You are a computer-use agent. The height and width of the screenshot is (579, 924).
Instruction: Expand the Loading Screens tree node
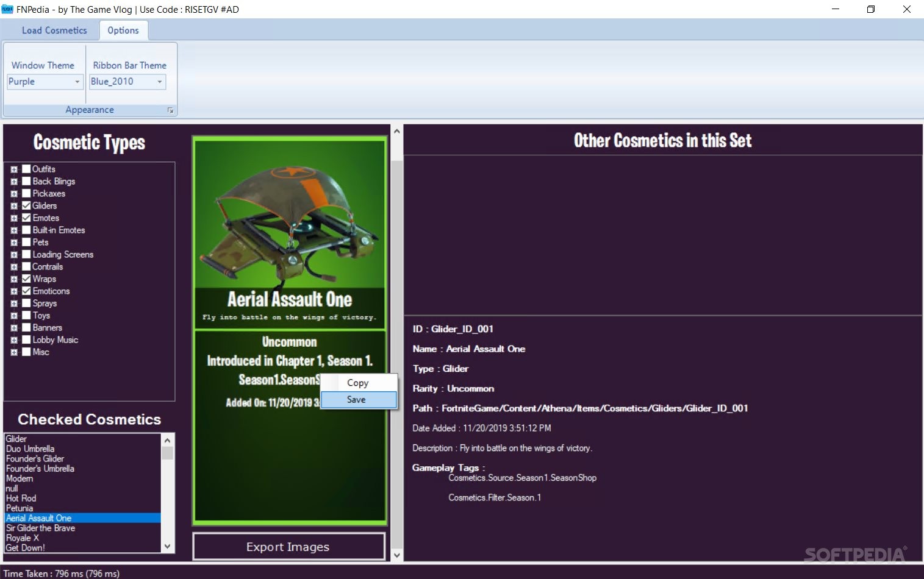(x=14, y=255)
